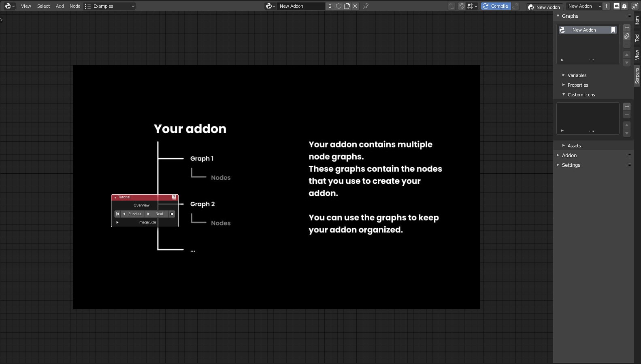
Task: Move custom icon down with arrow
Action: pyautogui.click(x=627, y=133)
